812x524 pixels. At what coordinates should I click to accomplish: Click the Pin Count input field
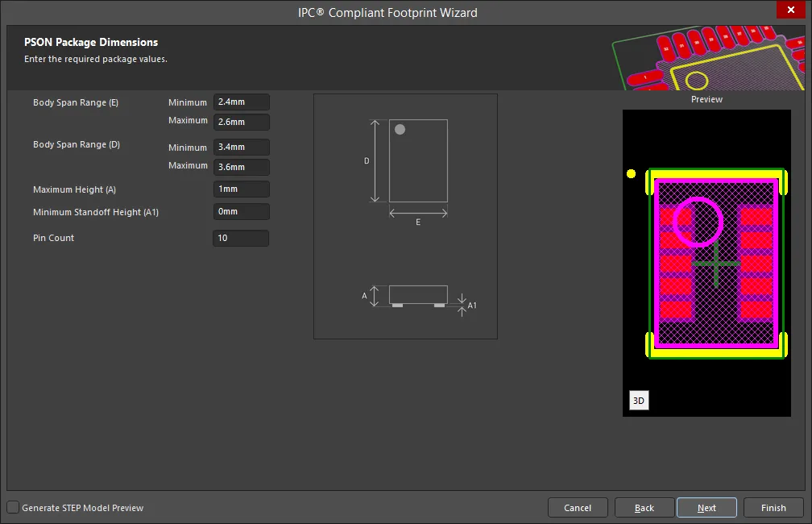click(x=241, y=238)
